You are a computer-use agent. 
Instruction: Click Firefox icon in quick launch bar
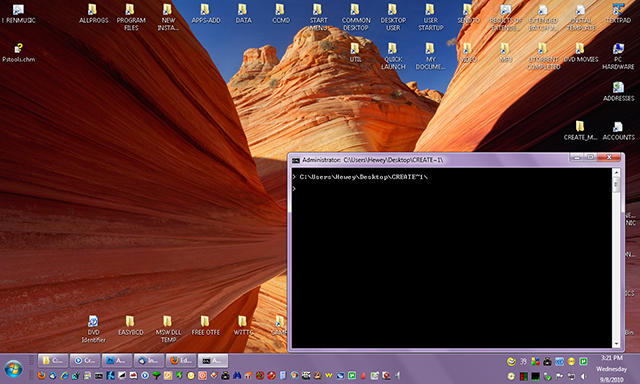[42, 376]
